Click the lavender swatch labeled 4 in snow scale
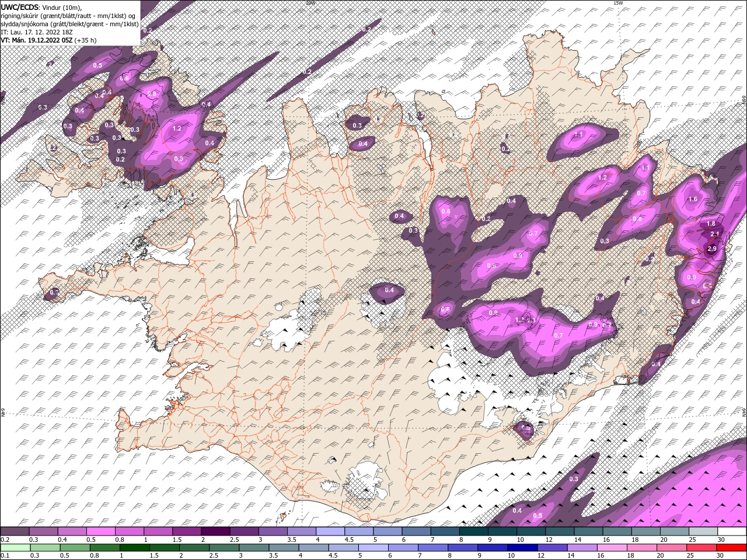747x560 pixels. click(330, 531)
